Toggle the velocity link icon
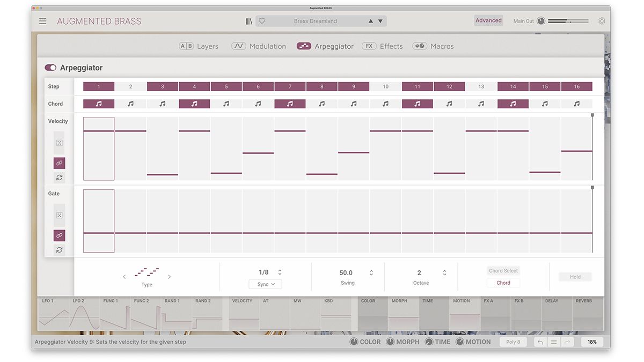Image resolution: width=644 pixels, height=362 pixels. pos(59,163)
